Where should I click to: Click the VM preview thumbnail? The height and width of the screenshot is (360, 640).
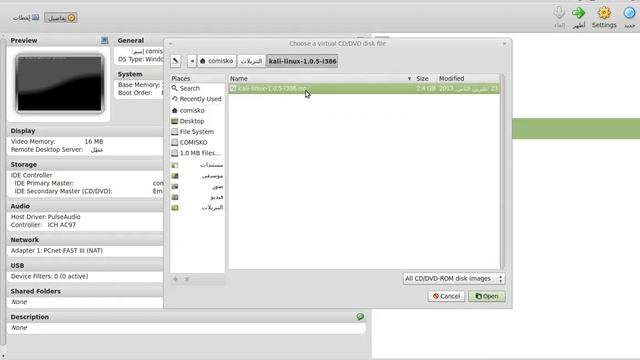tap(60, 84)
